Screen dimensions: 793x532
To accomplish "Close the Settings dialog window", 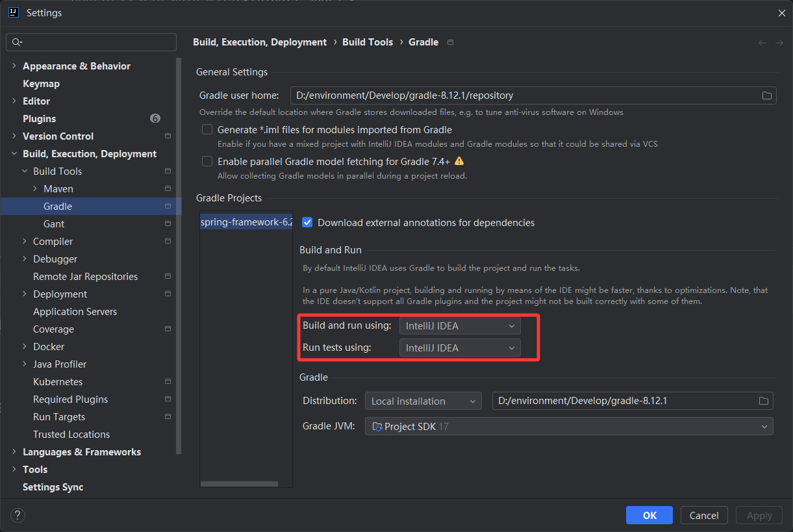I will [781, 13].
